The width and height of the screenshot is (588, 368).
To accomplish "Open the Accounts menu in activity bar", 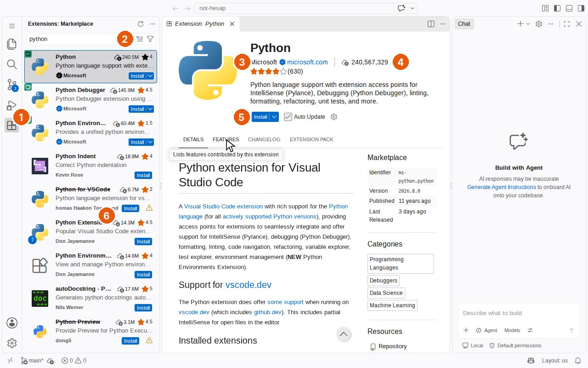I will point(12,323).
